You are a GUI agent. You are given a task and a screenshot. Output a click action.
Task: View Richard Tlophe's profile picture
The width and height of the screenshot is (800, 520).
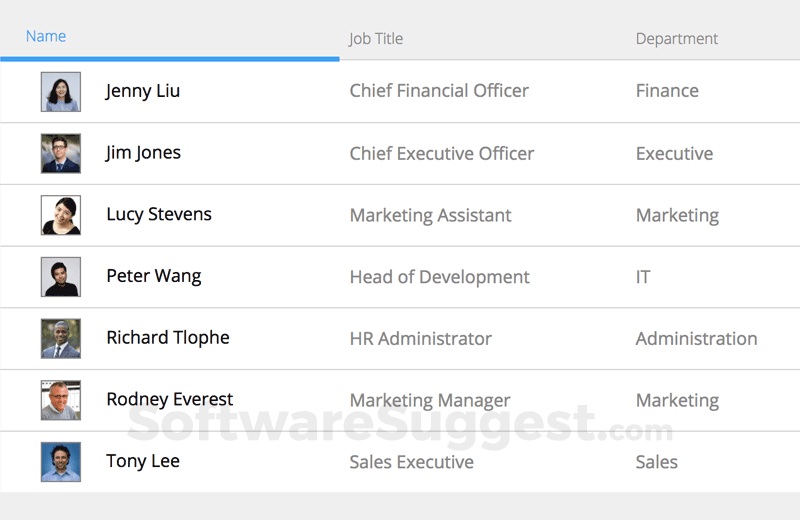(x=61, y=339)
